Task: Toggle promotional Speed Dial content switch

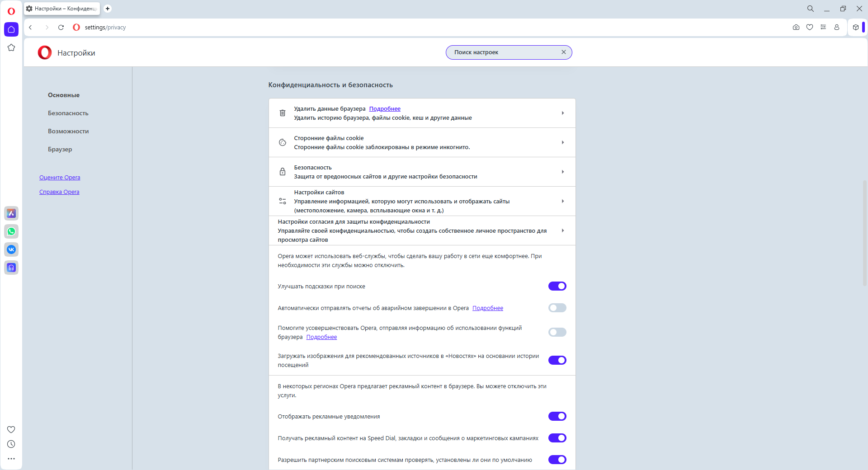Action: click(x=557, y=438)
